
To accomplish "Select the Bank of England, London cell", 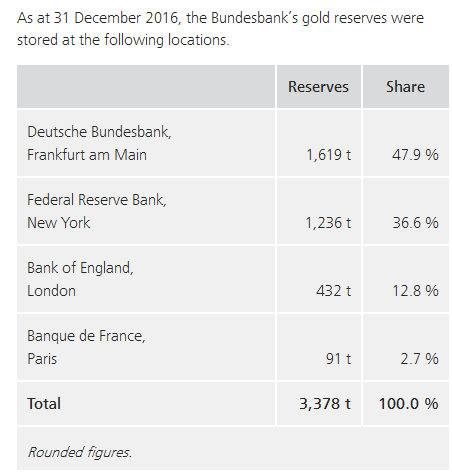I will point(146,279).
